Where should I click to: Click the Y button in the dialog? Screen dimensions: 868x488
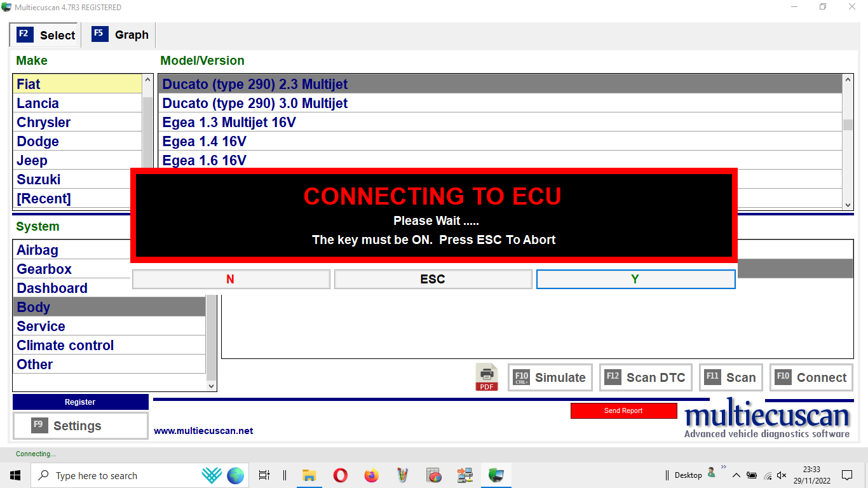(x=635, y=279)
